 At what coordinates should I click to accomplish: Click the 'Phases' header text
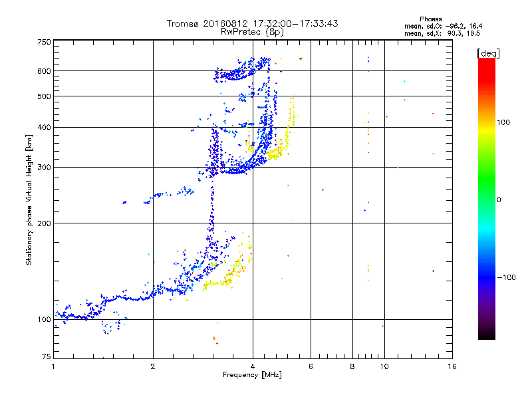click(x=430, y=19)
